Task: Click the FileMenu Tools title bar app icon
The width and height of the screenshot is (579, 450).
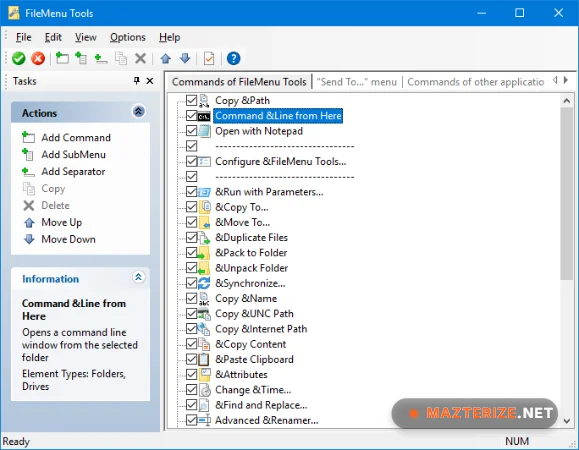Action: (14, 13)
